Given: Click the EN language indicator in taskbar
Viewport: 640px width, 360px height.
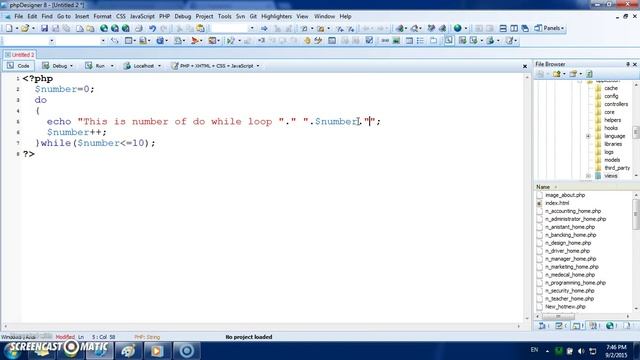Looking at the screenshot, I should point(534,350).
